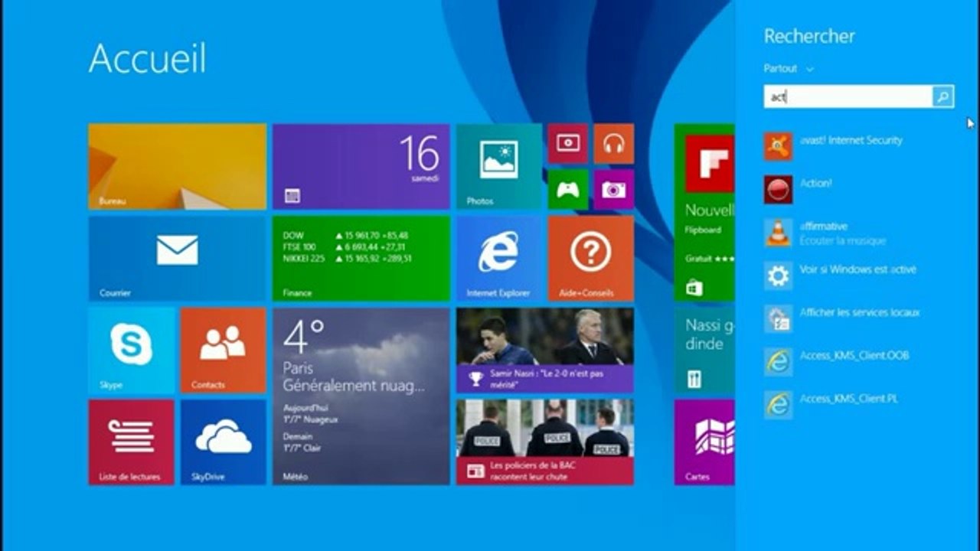980x551 pixels.
Task: Open the Games controller tile
Action: pos(568,190)
